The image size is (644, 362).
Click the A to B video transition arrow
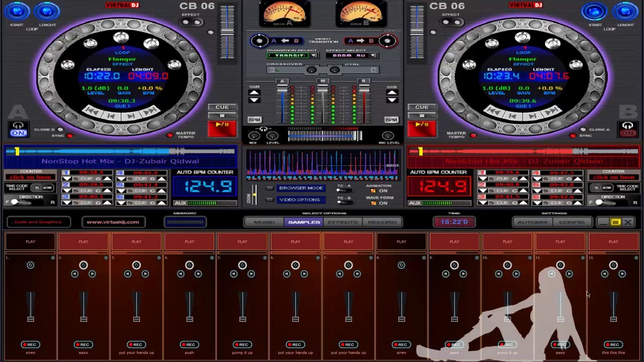360,41
